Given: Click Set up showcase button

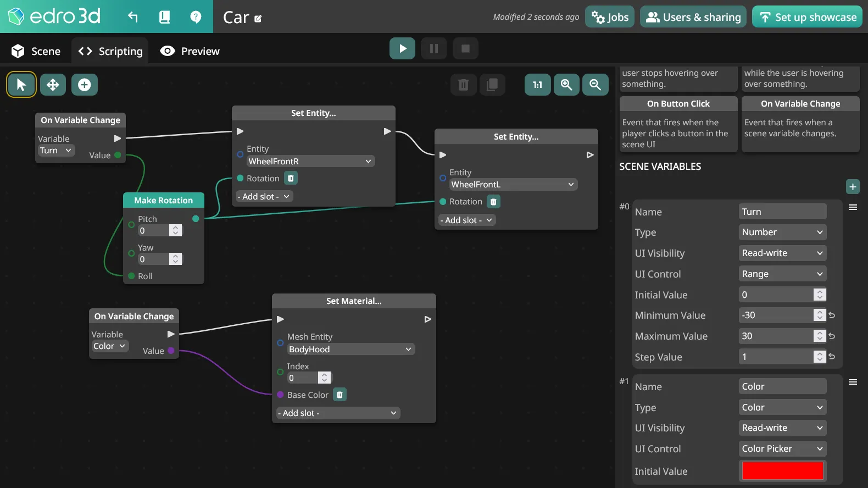Looking at the screenshot, I should (807, 17).
